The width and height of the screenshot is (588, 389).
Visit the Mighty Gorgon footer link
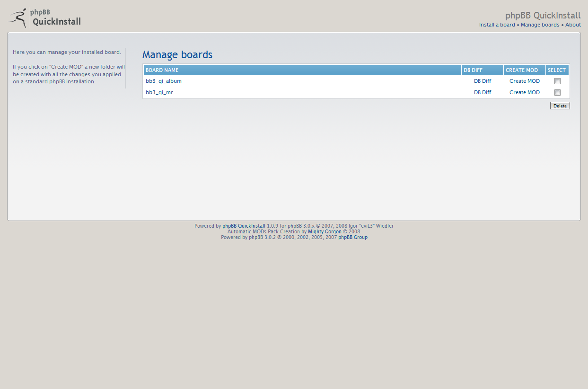click(x=325, y=231)
